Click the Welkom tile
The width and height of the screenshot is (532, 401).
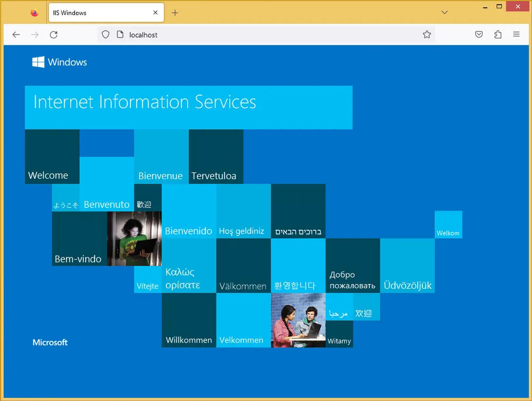point(448,224)
